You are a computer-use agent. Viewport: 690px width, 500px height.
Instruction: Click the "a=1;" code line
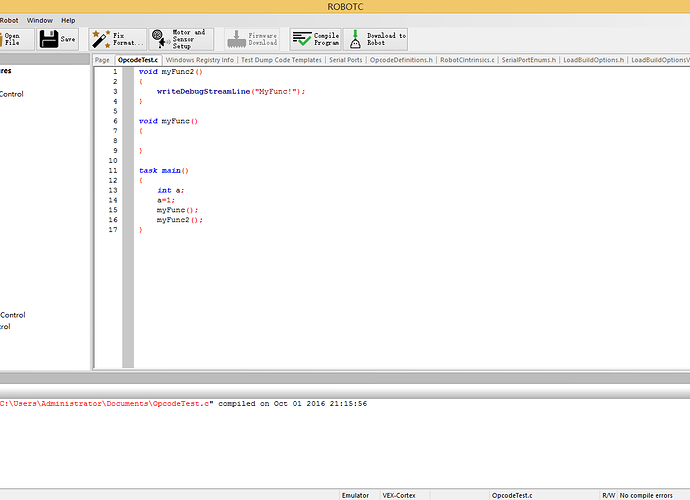pos(166,200)
